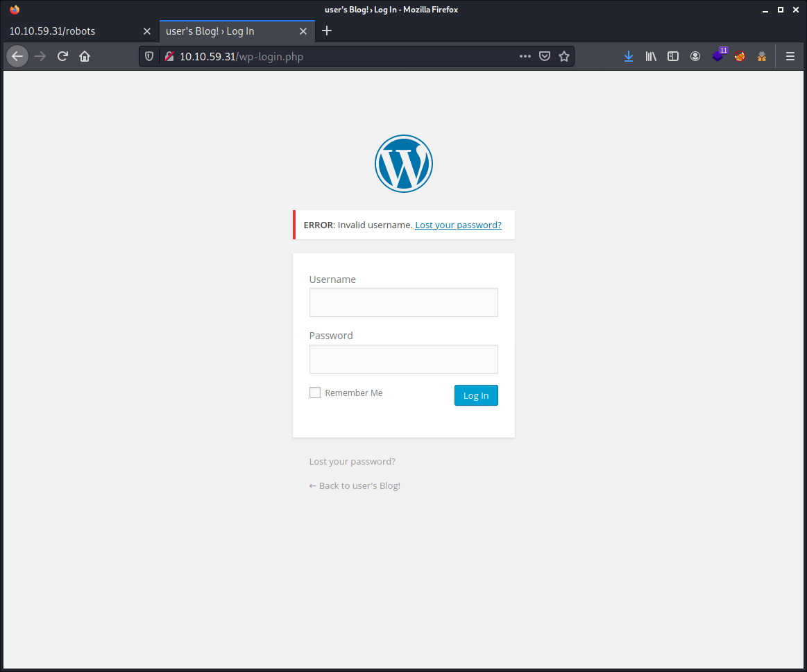Open the Firefox home page
Screen dimensions: 807x672
(85, 57)
